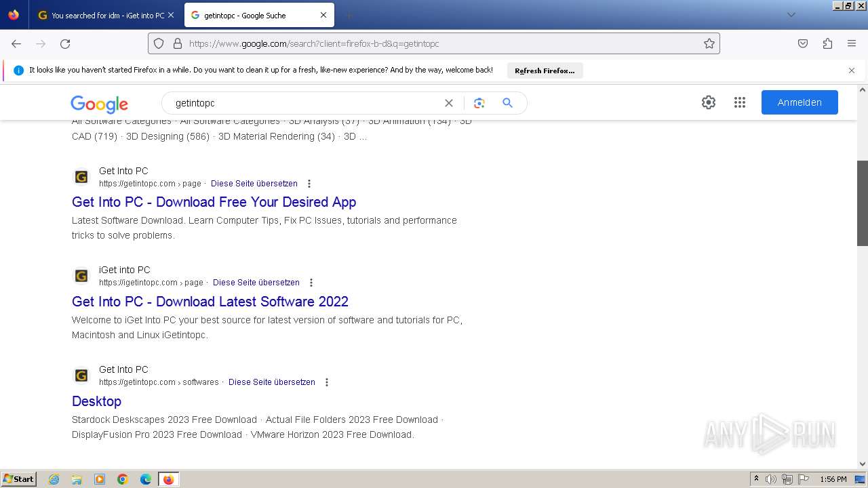Open Google quick settings gear
Viewport: 868px width, 488px height.
[x=709, y=102]
